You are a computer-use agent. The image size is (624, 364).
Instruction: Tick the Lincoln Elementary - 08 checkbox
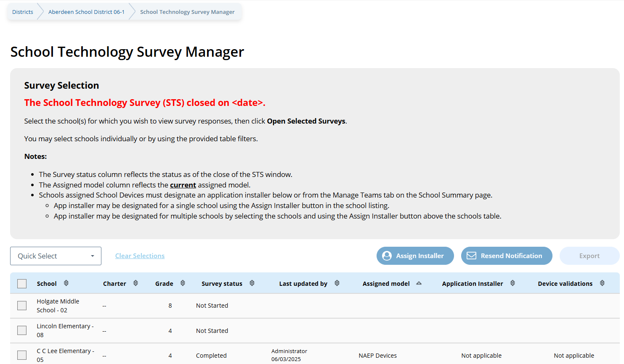(x=22, y=330)
